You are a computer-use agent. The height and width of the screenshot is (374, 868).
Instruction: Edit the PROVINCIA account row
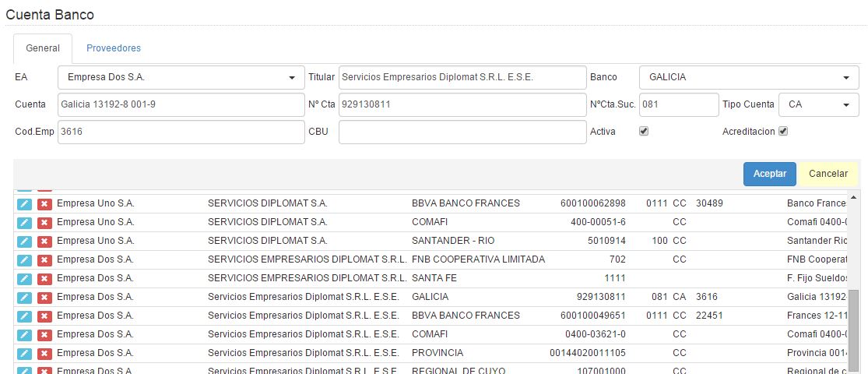pos(24,353)
